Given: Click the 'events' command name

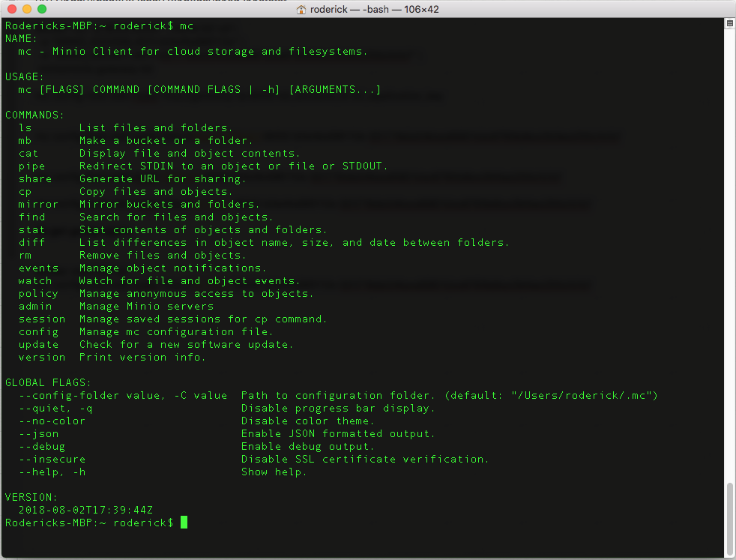Looking at the screenshot, I should tap(38, 268).
